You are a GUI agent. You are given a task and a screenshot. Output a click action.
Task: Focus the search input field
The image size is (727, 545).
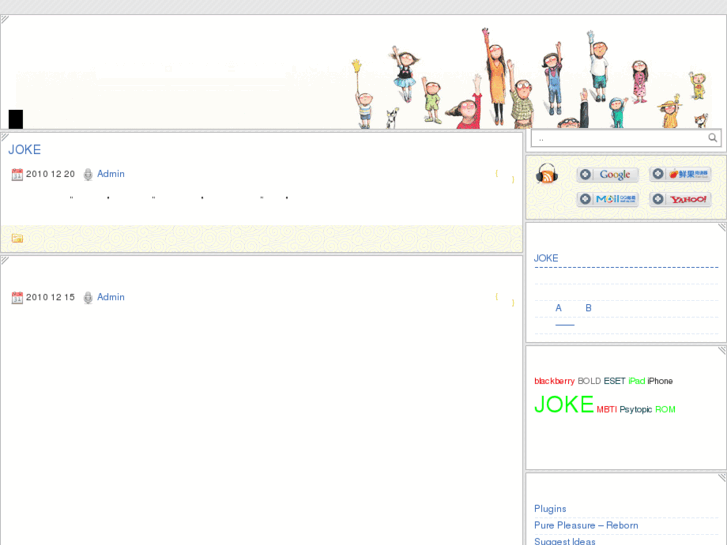(619, 138)
